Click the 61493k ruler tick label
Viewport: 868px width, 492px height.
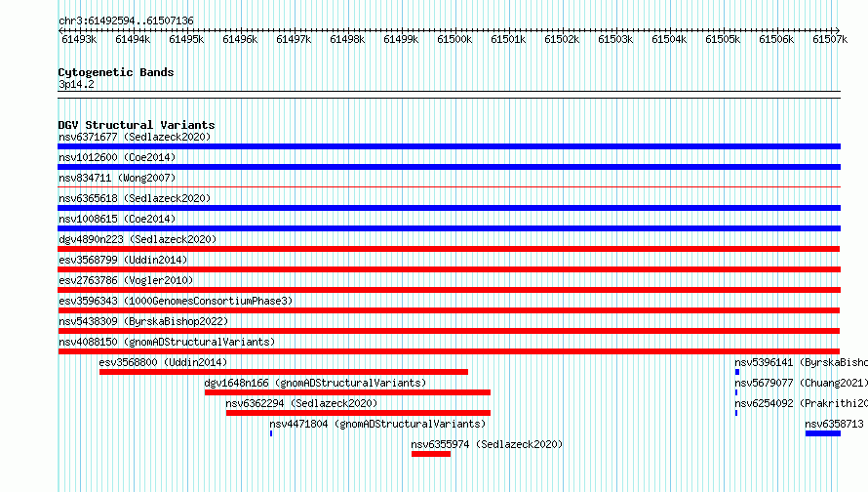pyautogui.click(x=79, y=39)
